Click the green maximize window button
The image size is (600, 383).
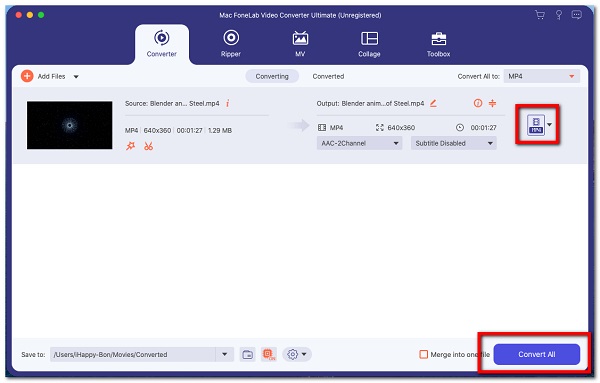pyautogui.click(x=41, y=15)
